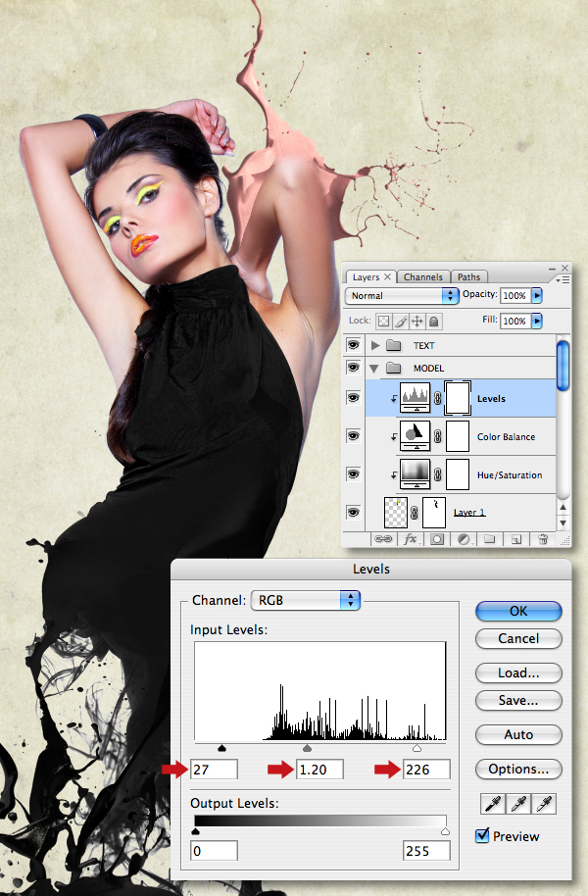Pick the gray point eyedropper
The image size is (588, 896).
[x=518, y=805]
